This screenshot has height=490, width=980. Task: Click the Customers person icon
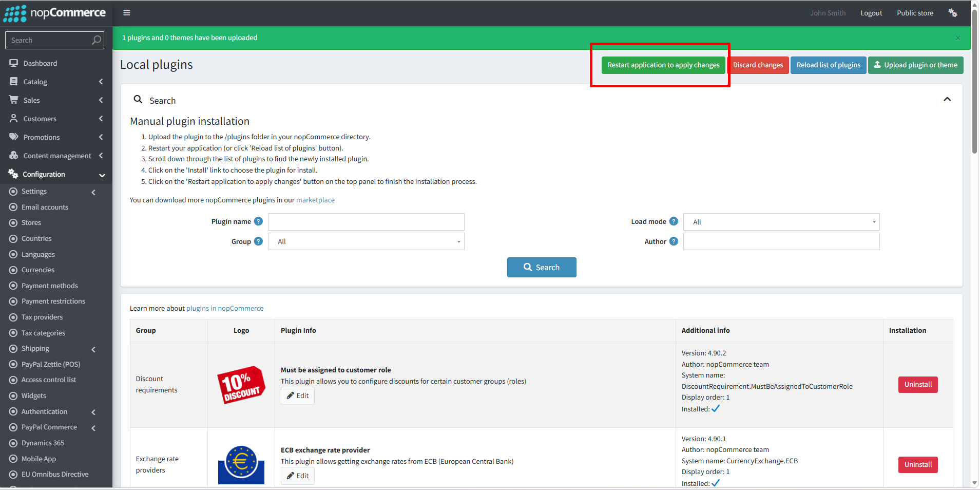click(x=14, y=119)
